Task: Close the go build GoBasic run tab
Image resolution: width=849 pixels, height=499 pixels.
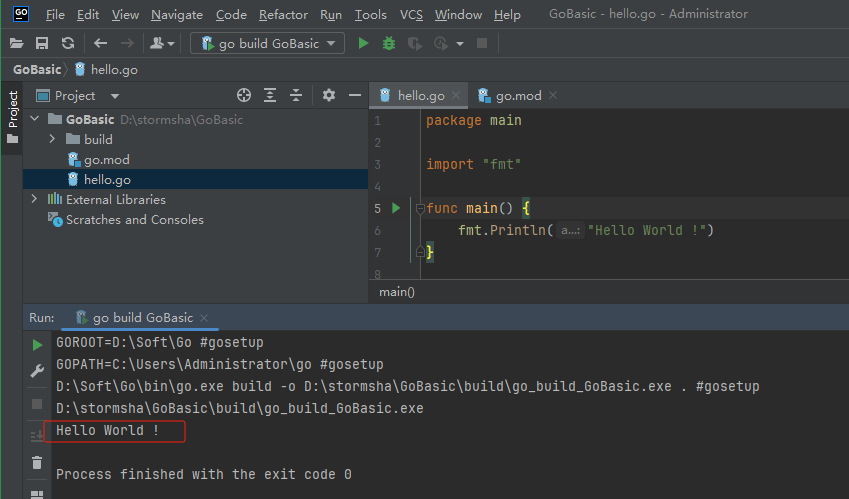Action: pos(206,318)
